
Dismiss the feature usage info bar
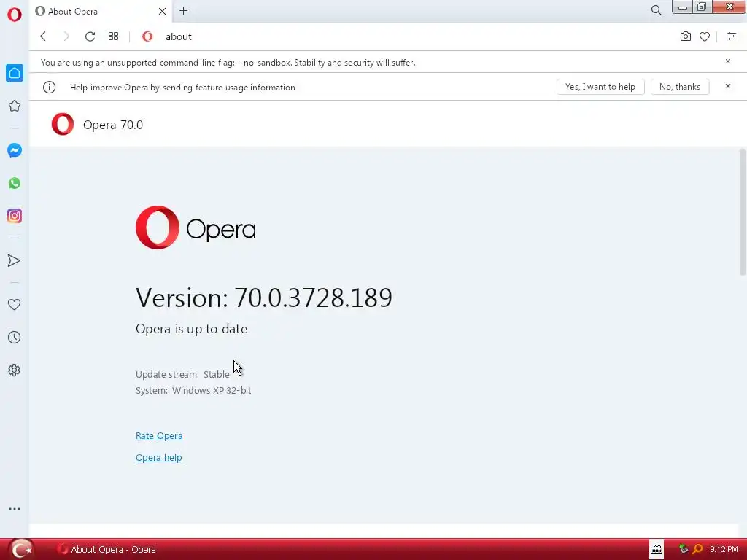(727, 86)
